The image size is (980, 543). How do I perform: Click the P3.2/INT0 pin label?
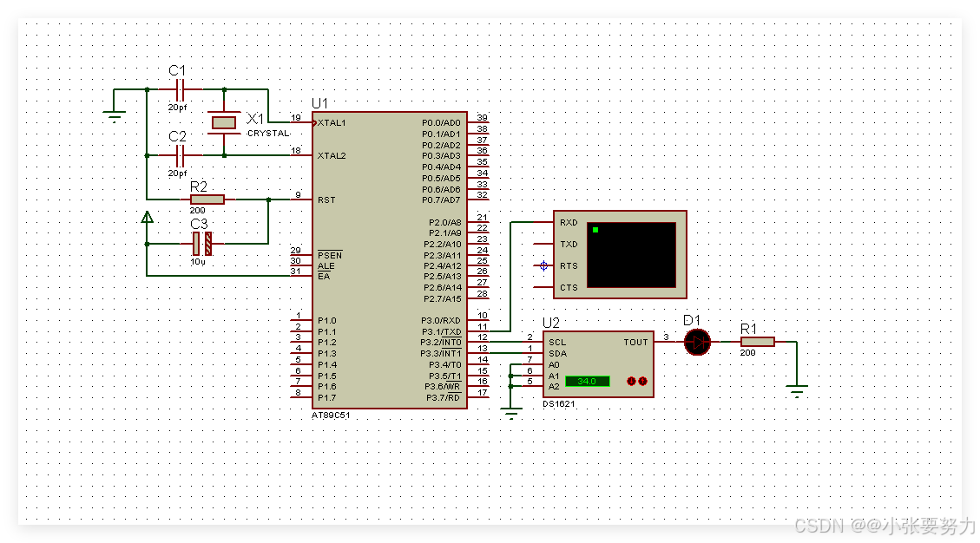(x=441, y=343)
